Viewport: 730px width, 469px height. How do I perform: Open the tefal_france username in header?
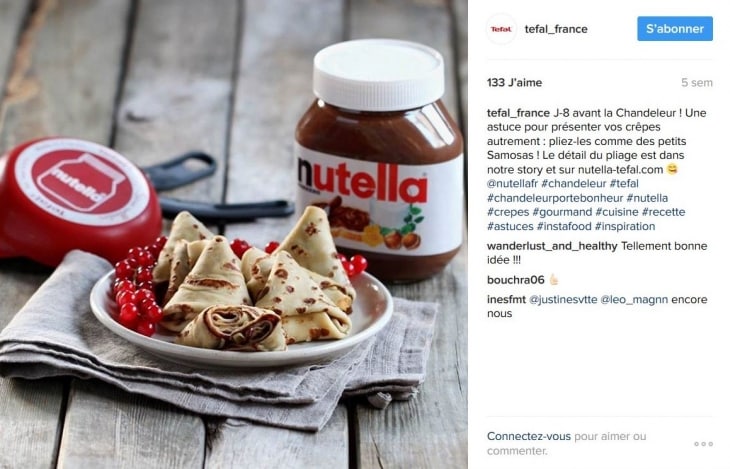coord(556,29)
